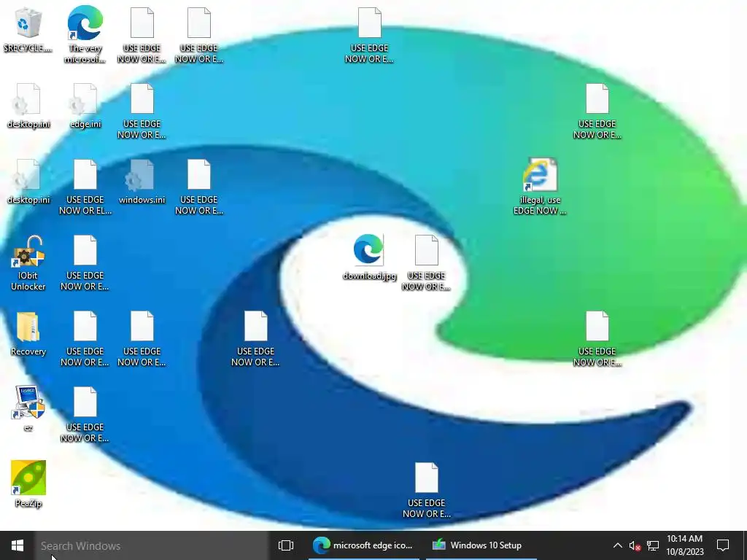Select the 'ez' shortcut icon
Image resolution: width=747 pixels, height=560 pixels.
pyautogui.click(x=28, y=408)
